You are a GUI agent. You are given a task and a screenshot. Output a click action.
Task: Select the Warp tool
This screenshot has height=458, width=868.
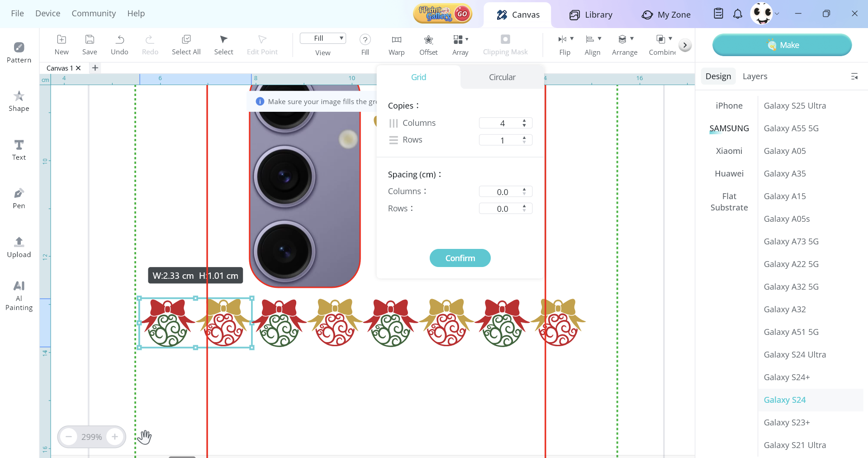pos(396,45)
